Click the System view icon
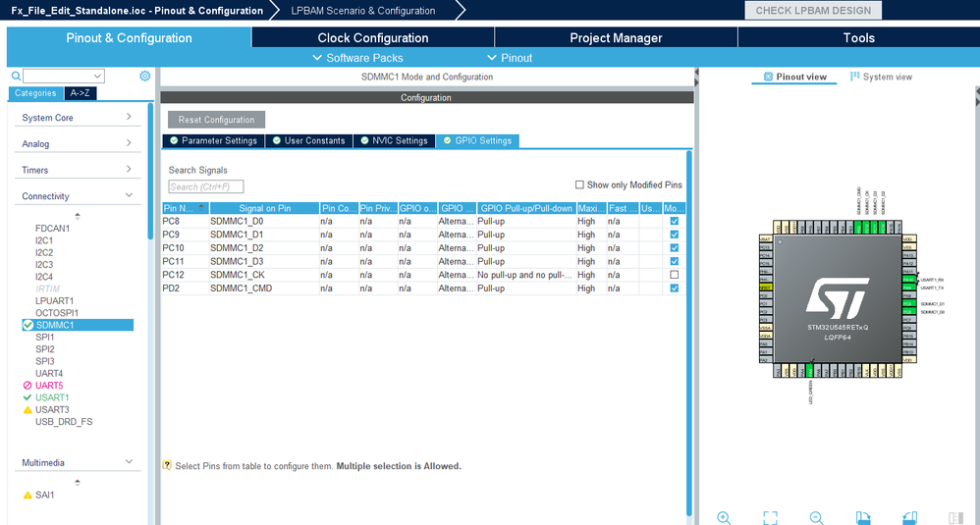980x525 pixels. point(854,77)
